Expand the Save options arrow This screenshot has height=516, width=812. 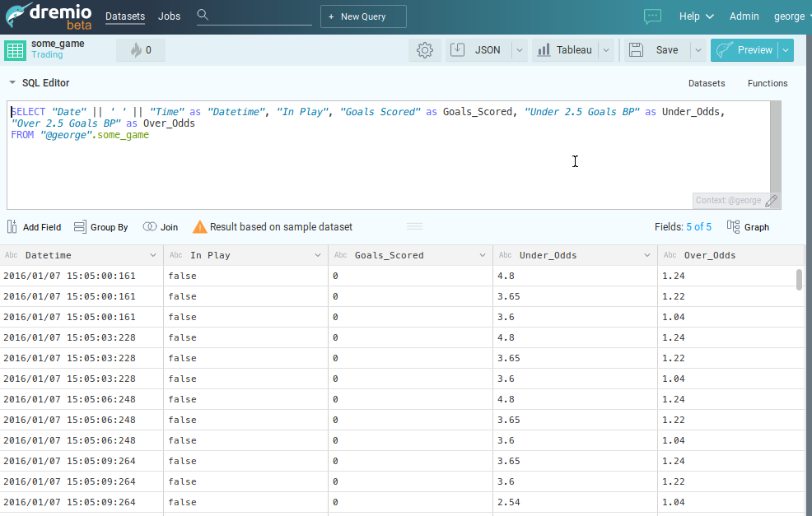tap(698, 50)
